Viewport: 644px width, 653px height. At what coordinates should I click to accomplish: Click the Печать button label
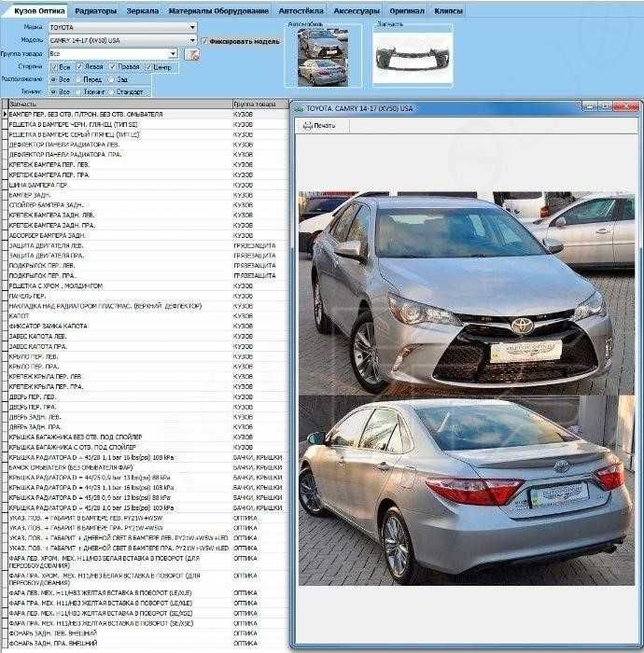click(324, 126)
